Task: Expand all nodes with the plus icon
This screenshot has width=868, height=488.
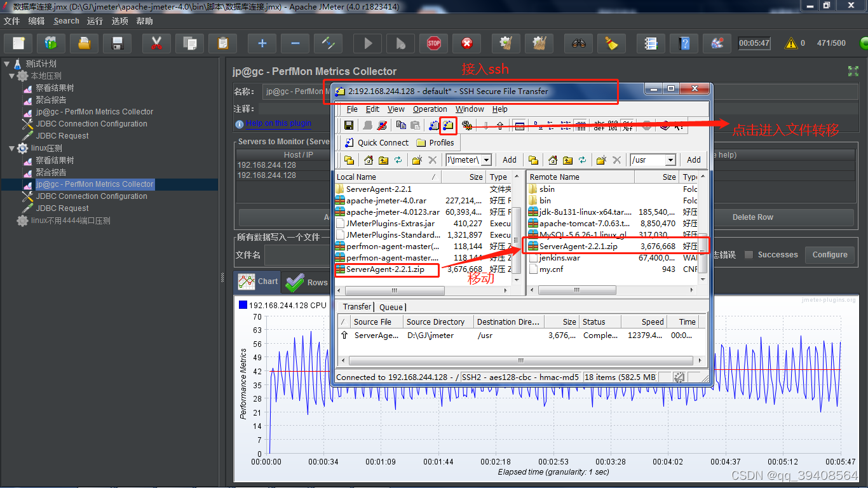Action: (262, 43)
